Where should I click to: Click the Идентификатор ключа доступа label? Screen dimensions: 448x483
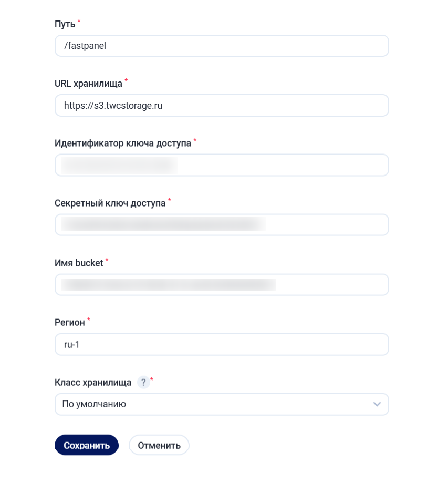tap(122, 143)
